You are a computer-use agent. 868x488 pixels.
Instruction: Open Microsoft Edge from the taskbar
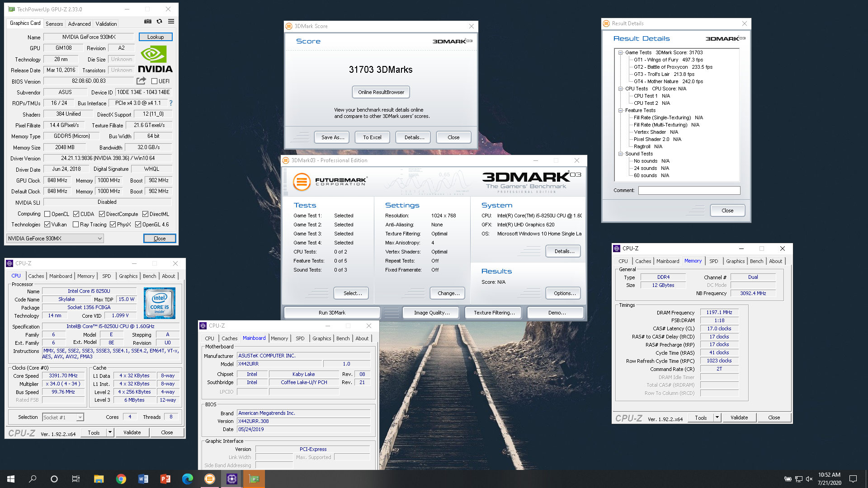(x=187, y=479)
